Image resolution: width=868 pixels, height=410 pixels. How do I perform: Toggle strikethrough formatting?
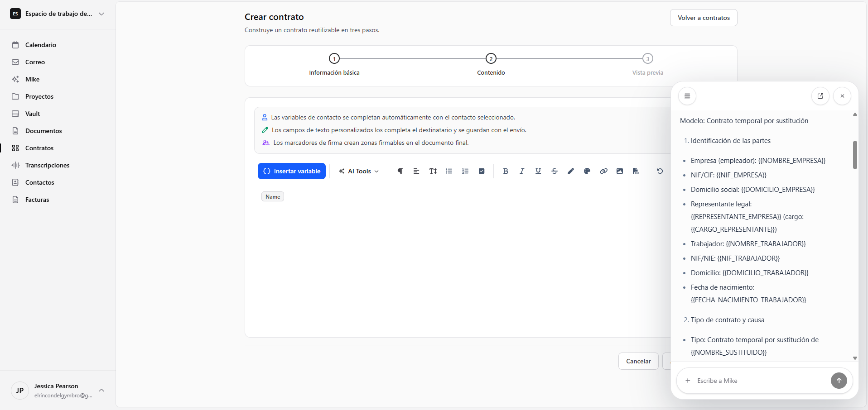554,171
